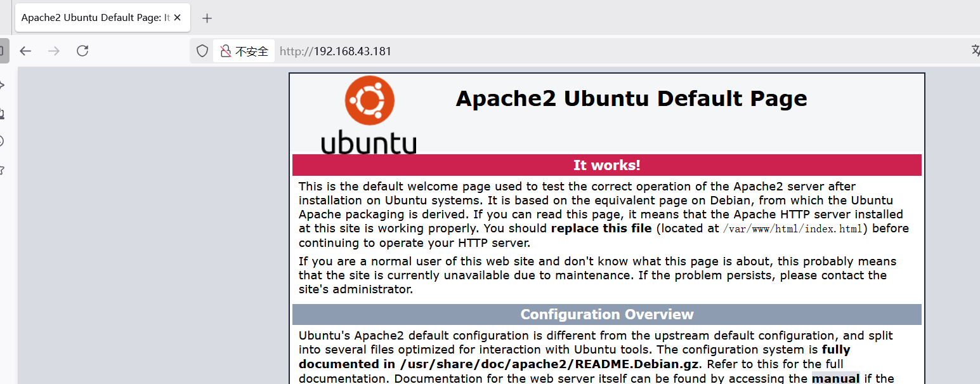Click the bold 'replace this file' text
Screen dimensions: 980x384
click(601, 228)
